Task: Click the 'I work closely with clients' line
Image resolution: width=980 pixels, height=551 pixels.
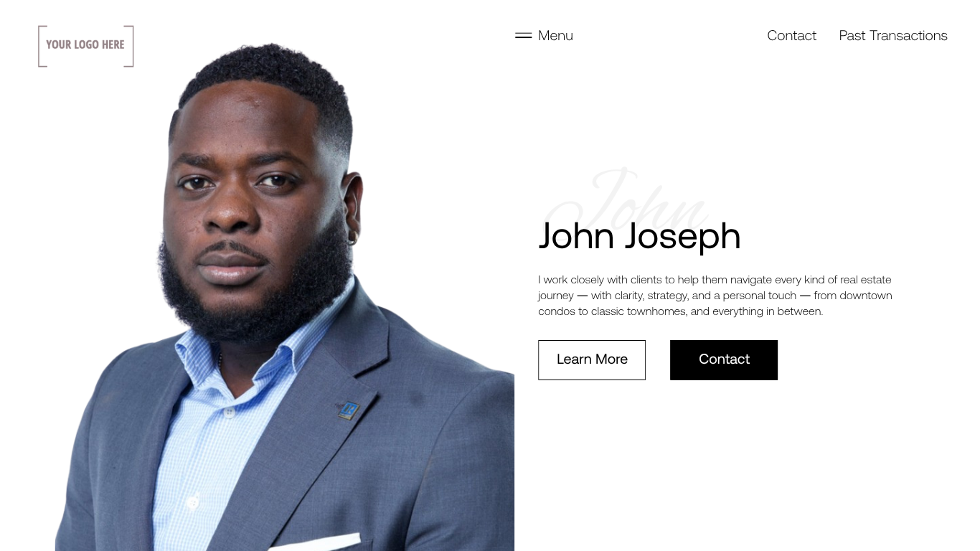Action: 715,280
